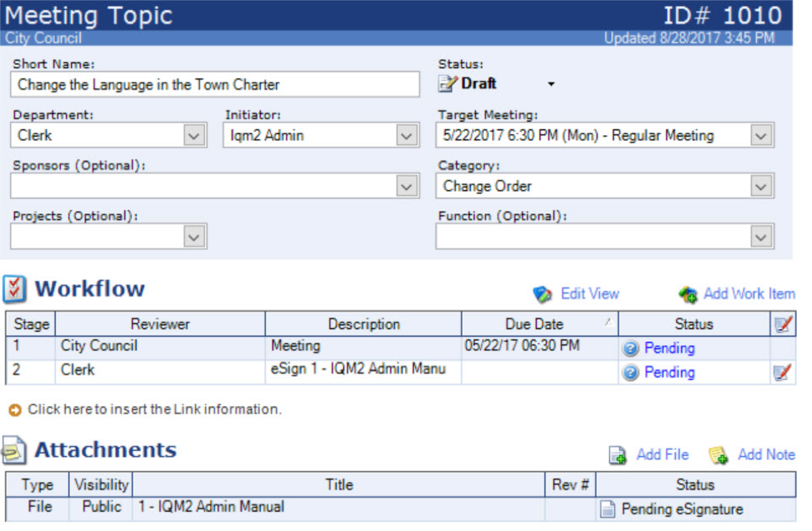Click the orange arrow link information icon

click(15, 410)
